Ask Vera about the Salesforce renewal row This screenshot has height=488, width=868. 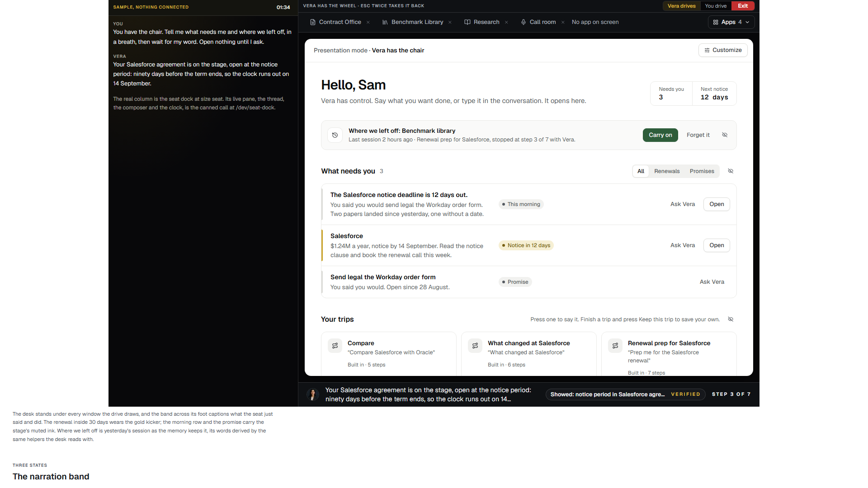coord(682,245)
